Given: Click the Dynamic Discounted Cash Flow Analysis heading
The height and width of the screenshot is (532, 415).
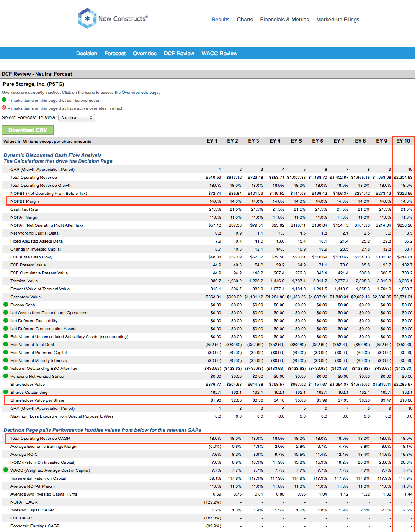Looking at the screenshot, I should (53, 155).
